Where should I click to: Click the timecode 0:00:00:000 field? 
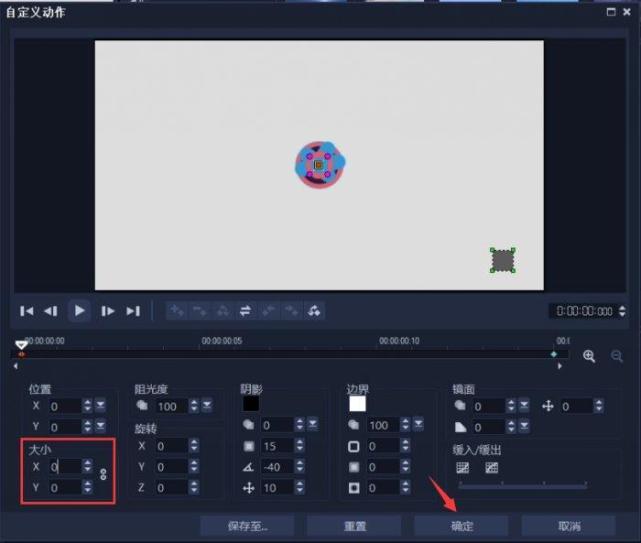tap(584, 311)
